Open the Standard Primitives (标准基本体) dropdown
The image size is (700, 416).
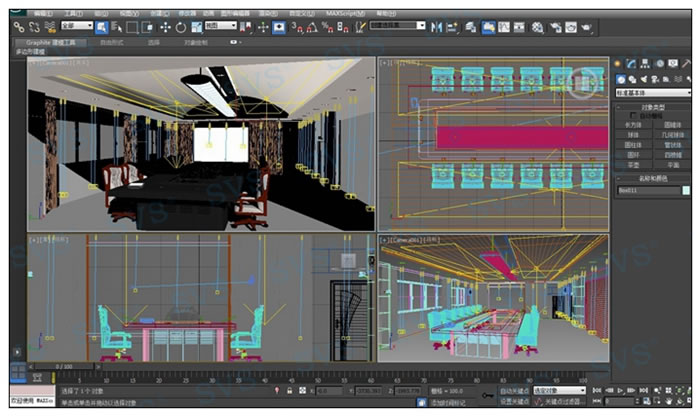[x=651, y=91]
